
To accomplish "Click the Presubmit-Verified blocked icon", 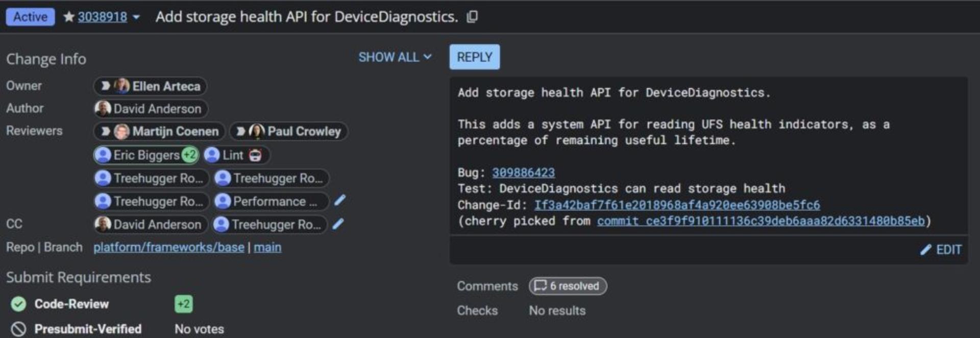I will pos(19,329).
